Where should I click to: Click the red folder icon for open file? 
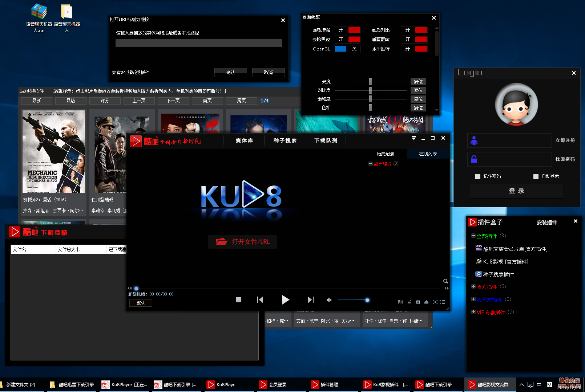(x=221, y=241)
